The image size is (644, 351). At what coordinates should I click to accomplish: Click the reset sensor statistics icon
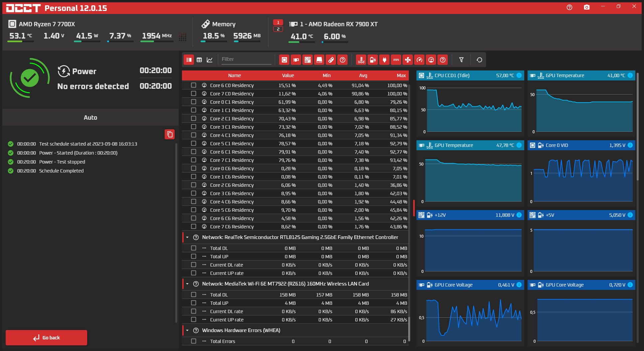[x=479, y=60]
